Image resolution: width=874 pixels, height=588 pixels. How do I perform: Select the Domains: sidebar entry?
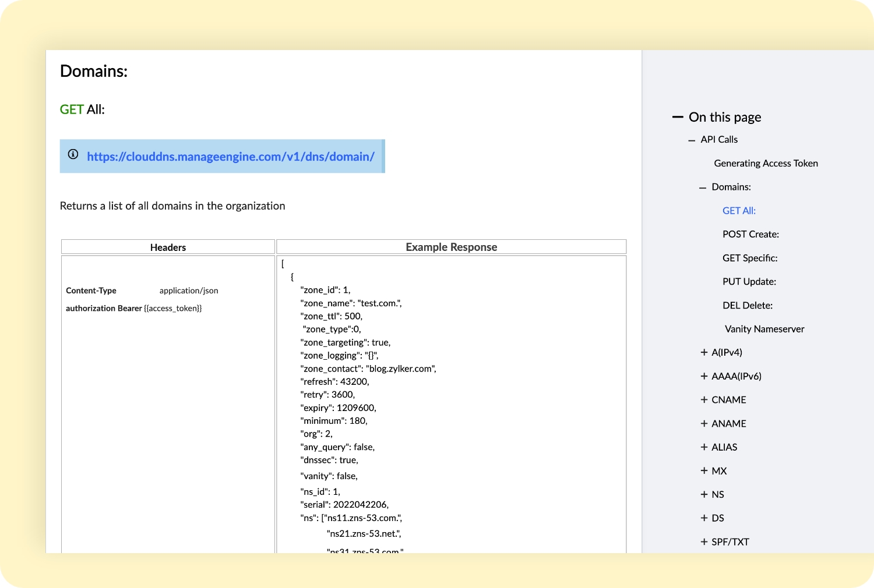tap(731, 187)
